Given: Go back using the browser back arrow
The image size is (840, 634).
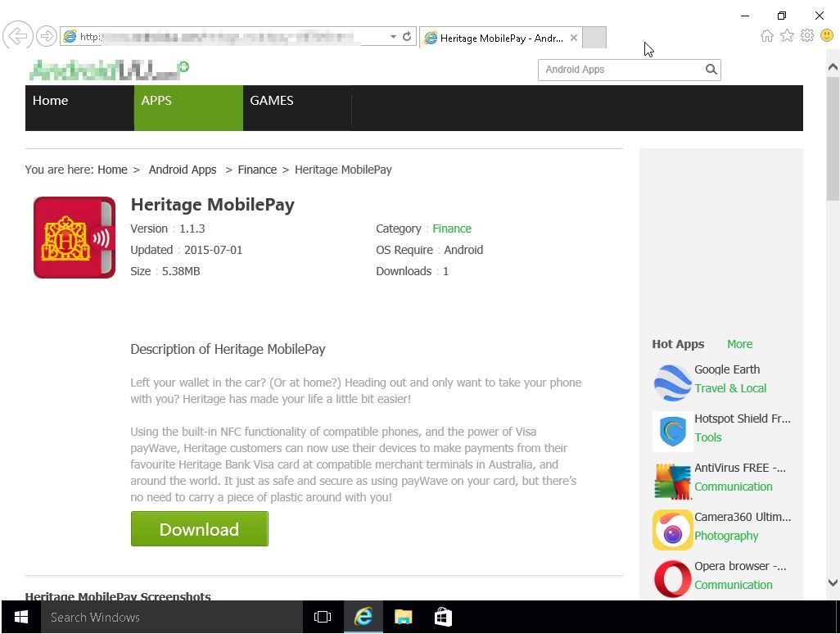Looking at the screenshot, I should 18,36.
